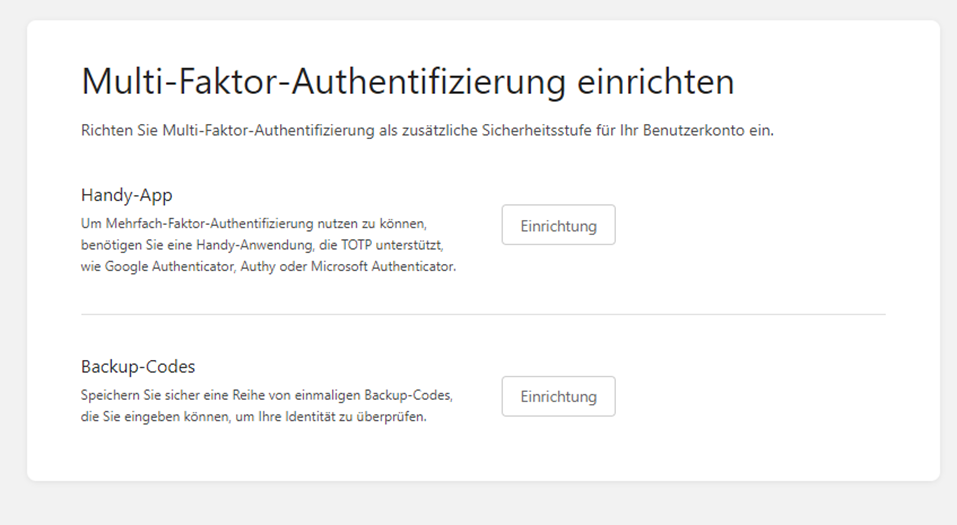This screenshot has height=525, width=957.
Task: Click the first line of the Handy-App description
Action: pos(259,223)
